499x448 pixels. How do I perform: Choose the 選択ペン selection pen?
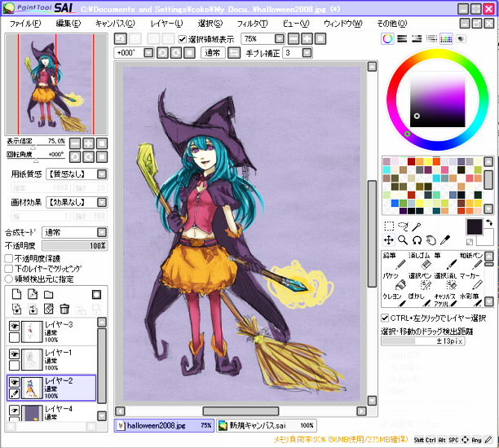click(420, 281)
